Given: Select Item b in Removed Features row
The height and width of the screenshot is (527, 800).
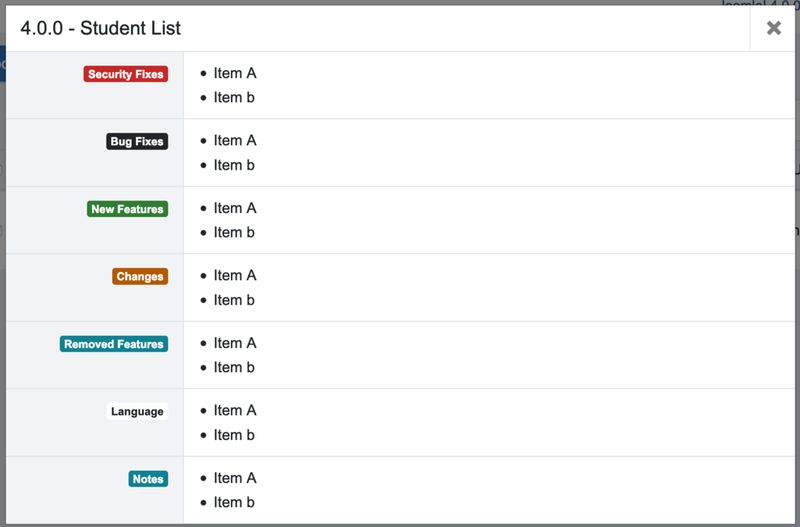Looking at the screenshot, I should pyautogui.click(x=234, y=367).
